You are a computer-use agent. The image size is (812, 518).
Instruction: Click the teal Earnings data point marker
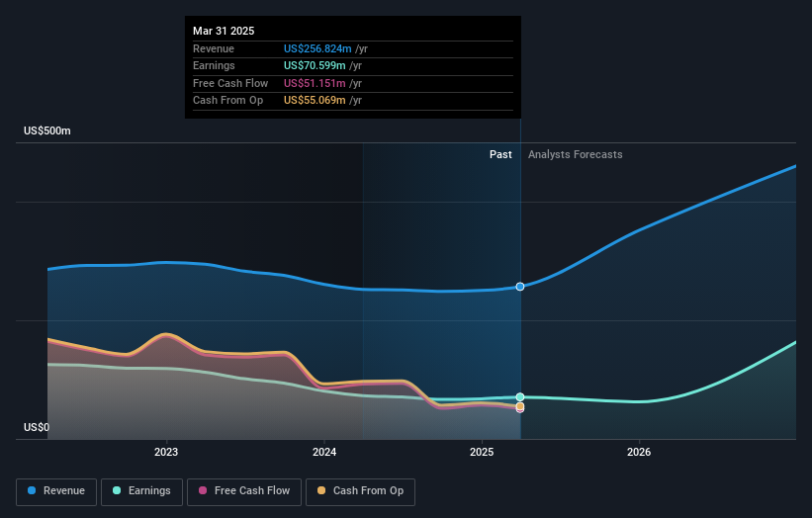point(520,397)
